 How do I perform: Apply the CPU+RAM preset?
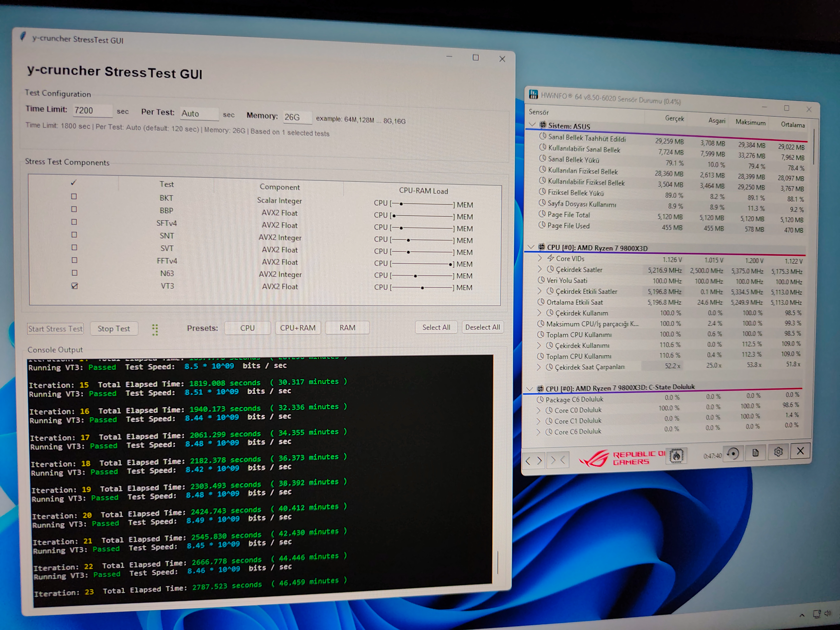pyautogui.click(x=298, y=328)
